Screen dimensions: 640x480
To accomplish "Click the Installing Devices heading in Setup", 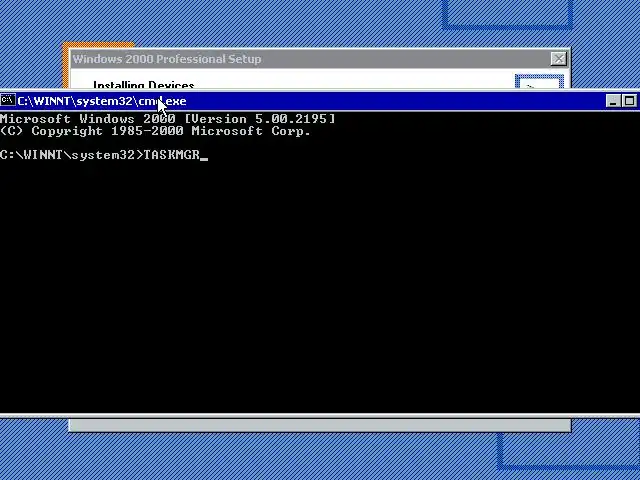I will tap(144, 84).
